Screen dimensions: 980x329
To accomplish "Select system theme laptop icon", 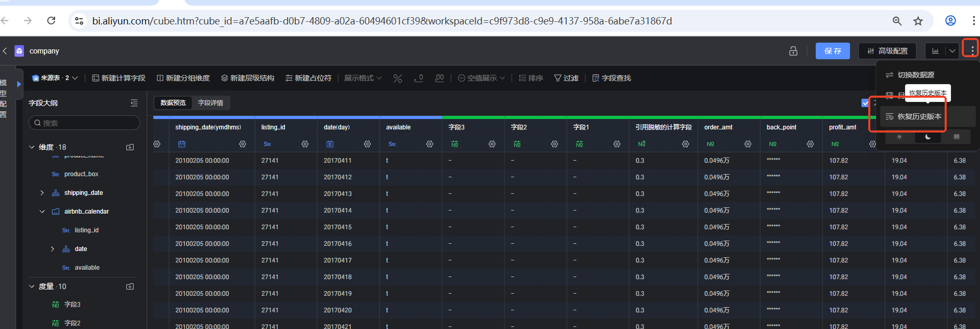I will [x=957, y=137].
